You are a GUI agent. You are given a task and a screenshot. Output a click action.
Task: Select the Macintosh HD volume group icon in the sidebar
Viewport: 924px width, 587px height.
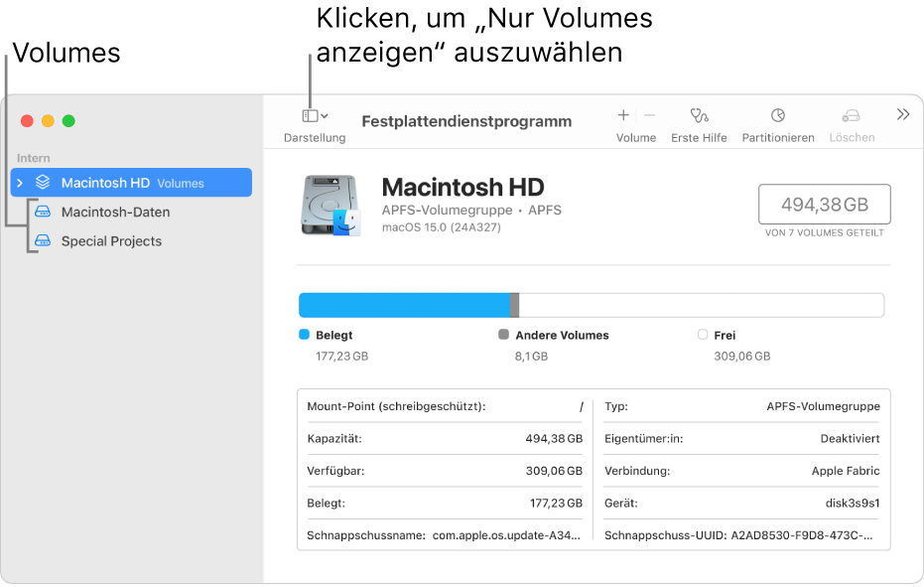pyautogui.click(x=43, y=183)
